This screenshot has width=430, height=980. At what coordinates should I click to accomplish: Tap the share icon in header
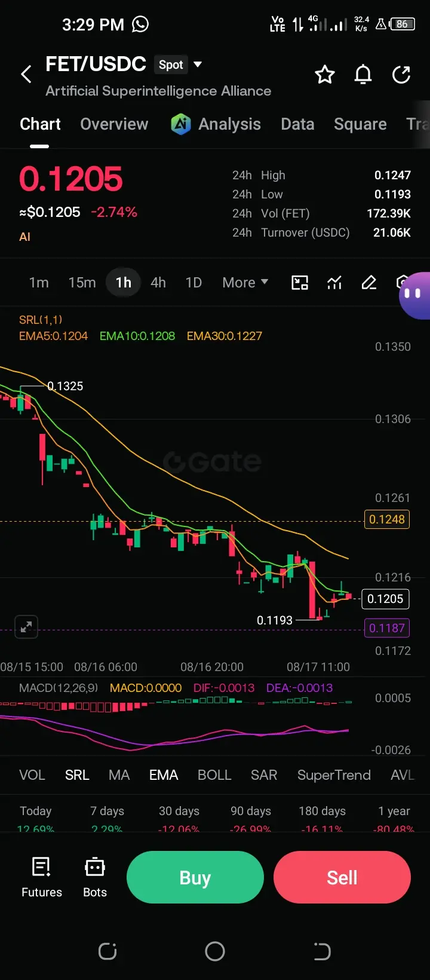(x=401, y=75)
